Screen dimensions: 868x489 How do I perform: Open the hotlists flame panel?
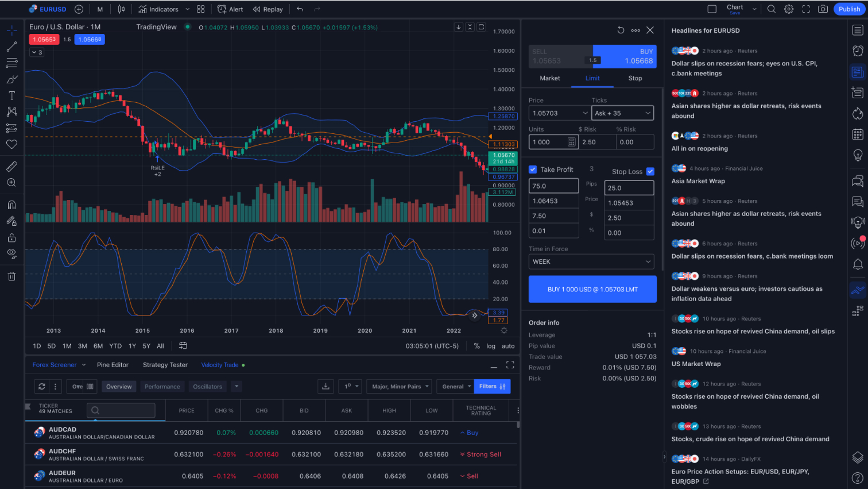coord(858,113)
